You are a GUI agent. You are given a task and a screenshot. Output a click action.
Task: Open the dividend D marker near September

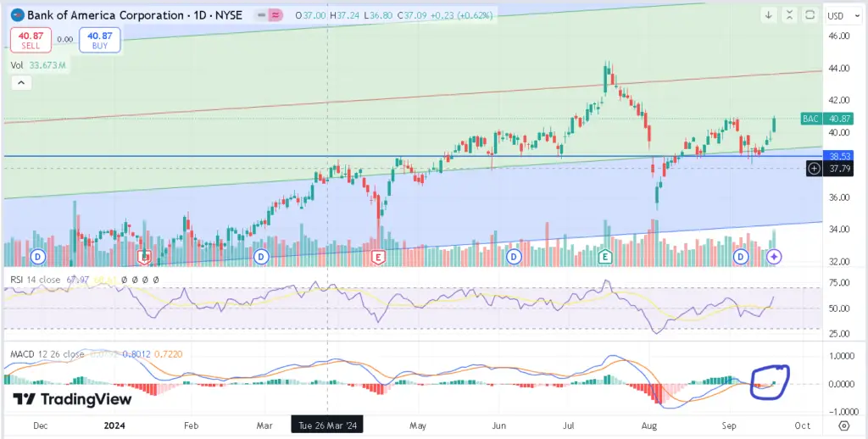click(x=741, y=257)
